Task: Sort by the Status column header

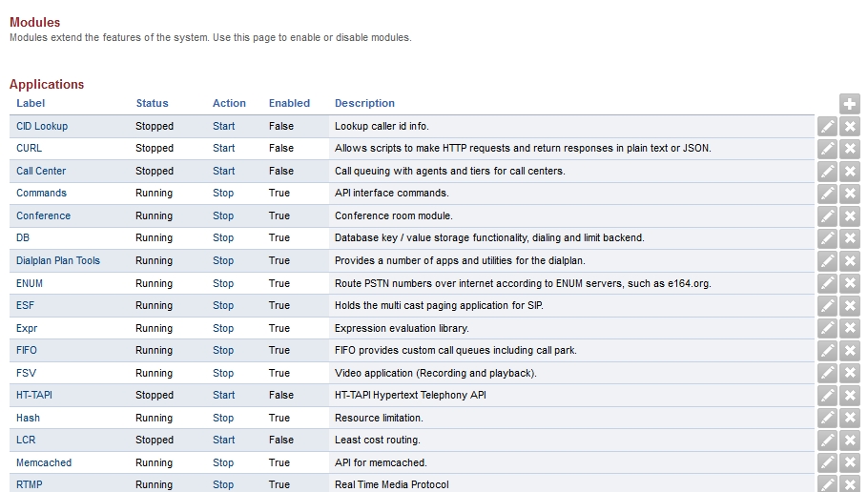Action: pyautogui.click(x=152, y=103)
